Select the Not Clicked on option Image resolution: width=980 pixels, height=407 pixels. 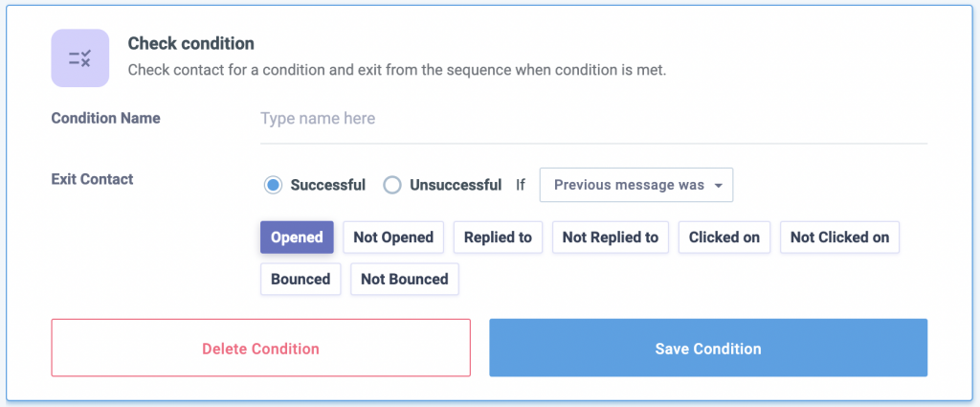(839, 237)
